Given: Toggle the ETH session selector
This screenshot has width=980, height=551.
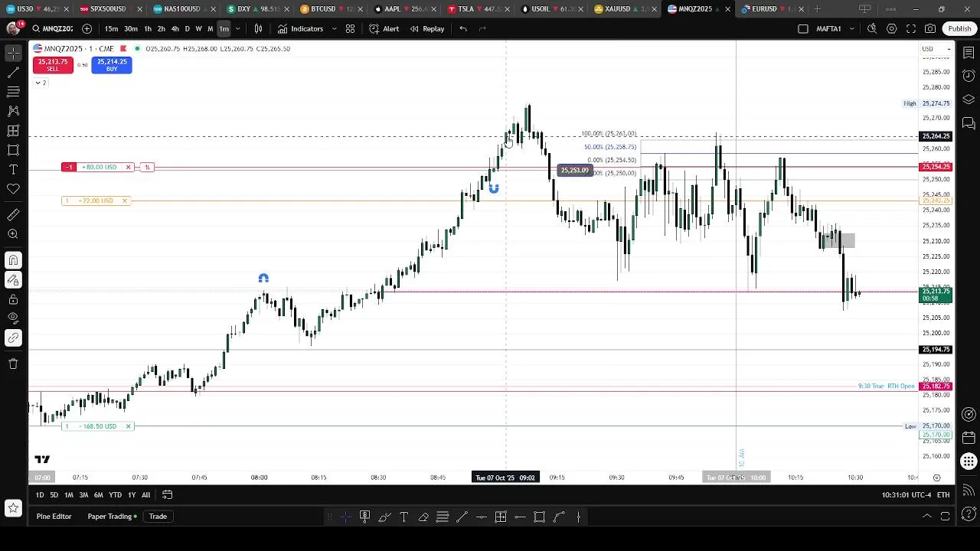Looking at the screenshot, I should click(943, 495).
